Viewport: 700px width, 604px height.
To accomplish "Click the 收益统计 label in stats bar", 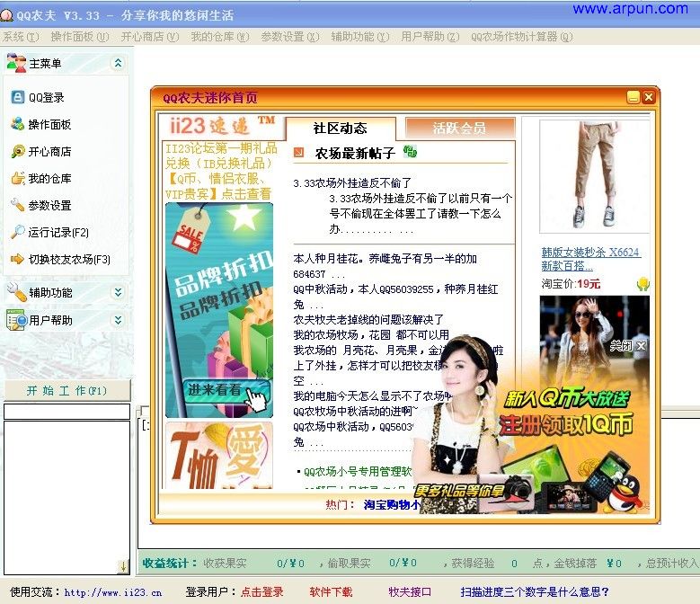I will (170, 564).
